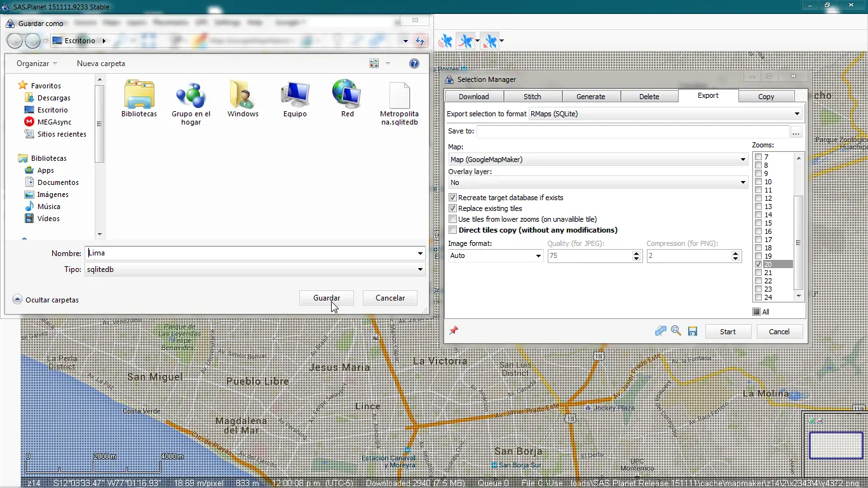Click the Start export button
This screenshot has height=488, width=868.
[728, 332]
